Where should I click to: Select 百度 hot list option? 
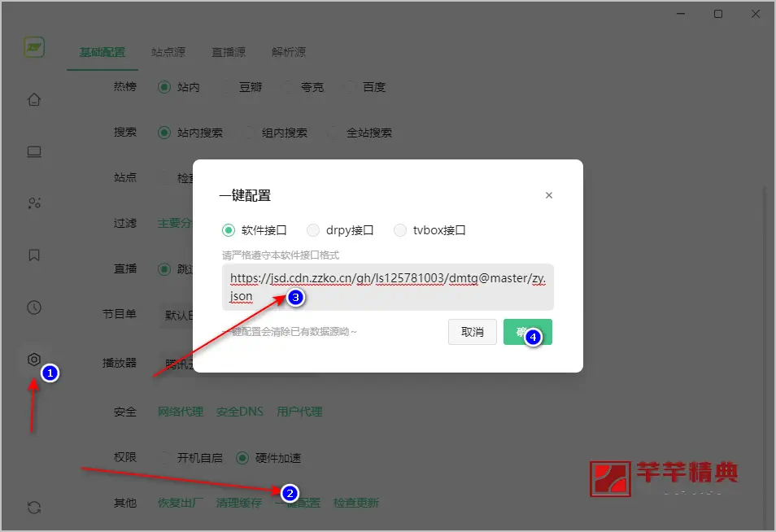pos(364,87)
